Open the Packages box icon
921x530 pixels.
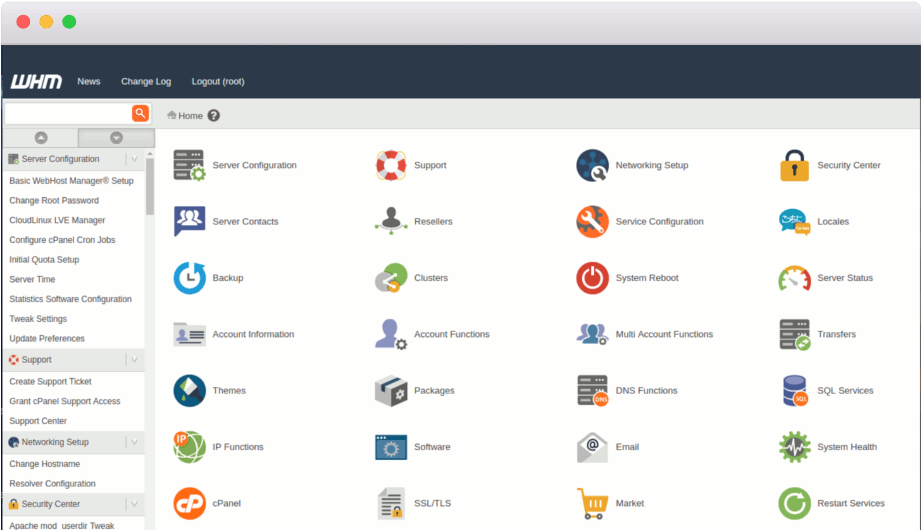[x=391, y=391]
